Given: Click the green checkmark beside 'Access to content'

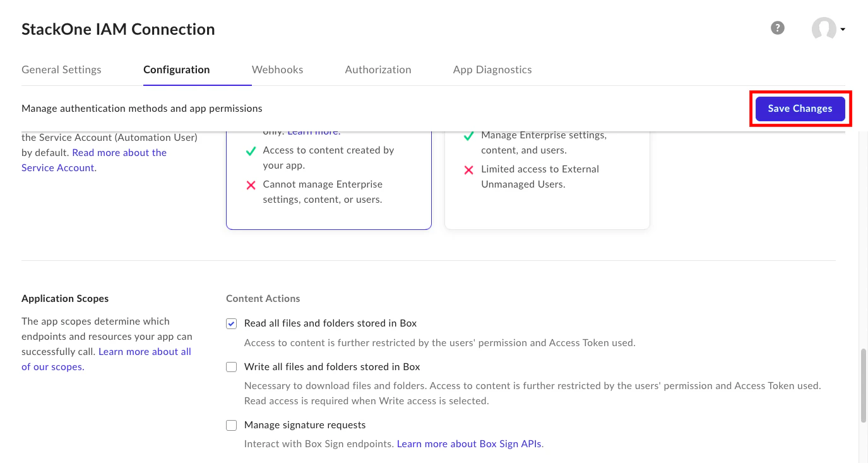Looking at the screenshot, I should tap(251, 151).
